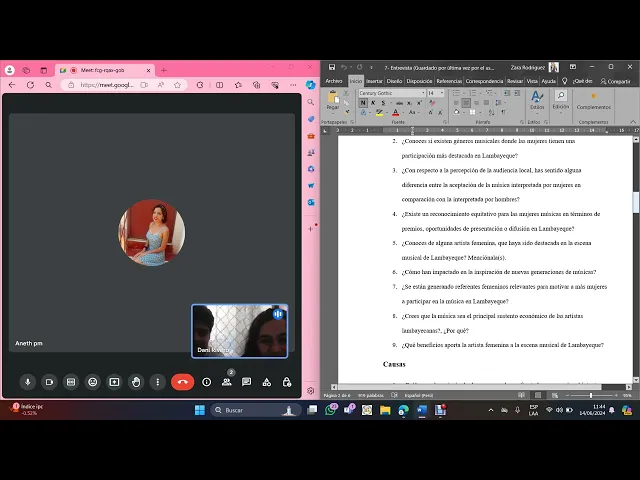This screenshot has width=640, height=480.
Task: Mute the microphone in Google Meet
Action: (28, 382)
